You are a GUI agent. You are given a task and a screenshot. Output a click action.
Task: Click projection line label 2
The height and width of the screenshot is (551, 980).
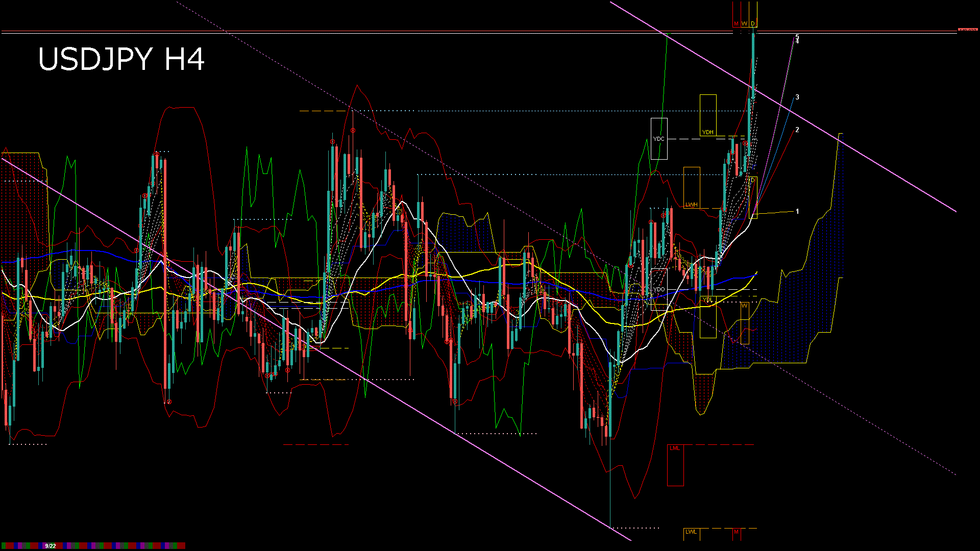point(797,130)
